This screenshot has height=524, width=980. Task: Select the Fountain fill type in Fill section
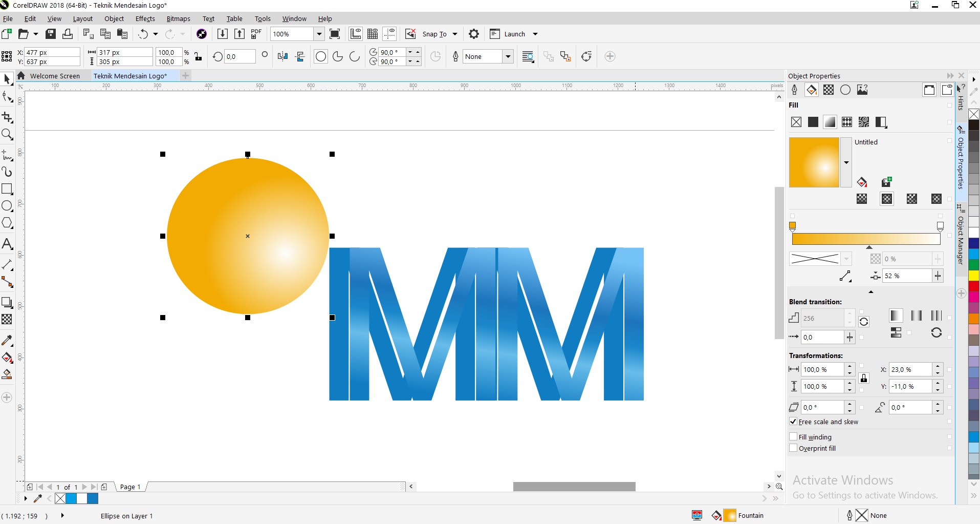coord(830,122)
